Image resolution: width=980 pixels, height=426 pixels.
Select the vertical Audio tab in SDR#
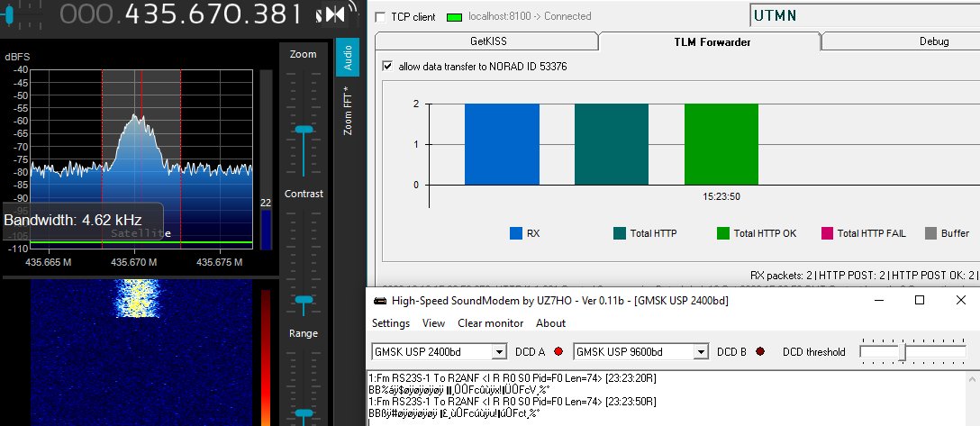coord(348,57)
